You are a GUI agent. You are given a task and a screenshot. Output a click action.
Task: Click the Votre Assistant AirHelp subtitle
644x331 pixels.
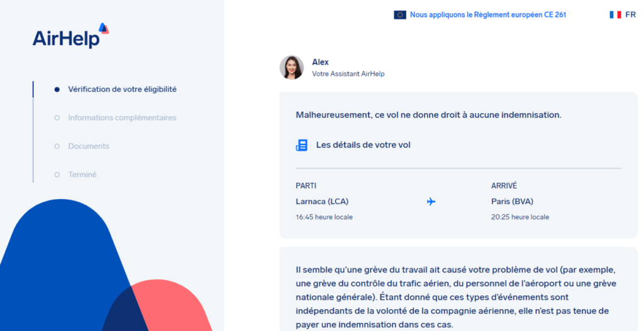348,74
